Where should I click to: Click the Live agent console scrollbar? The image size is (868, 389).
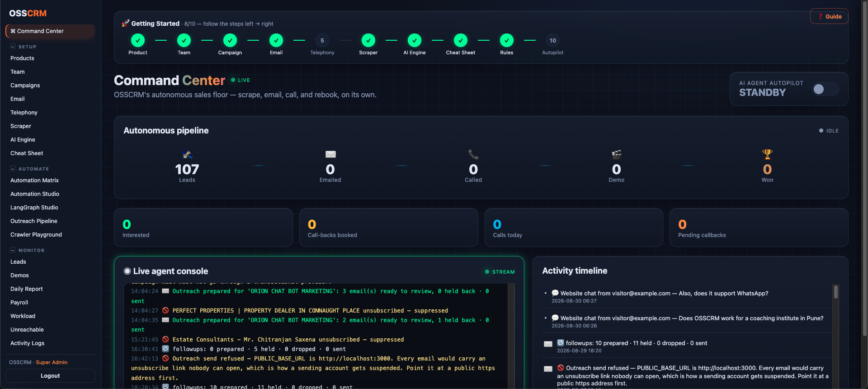511,336
